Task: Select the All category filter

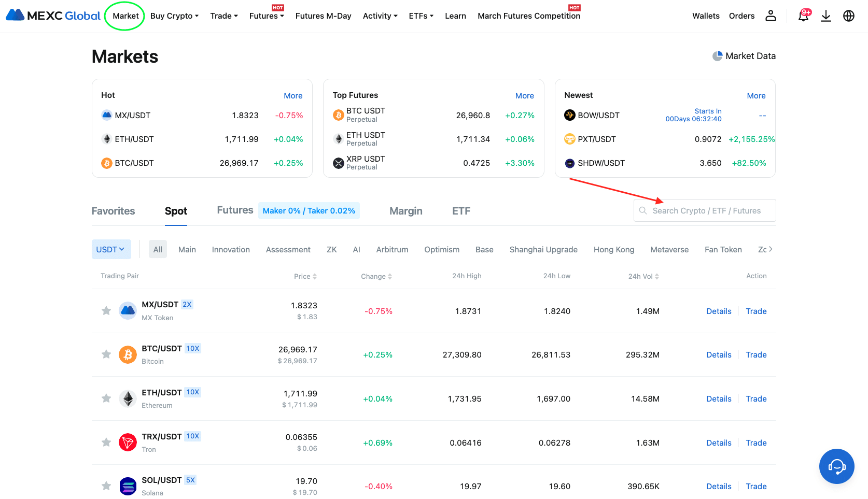Action: (x=158, y=249)
